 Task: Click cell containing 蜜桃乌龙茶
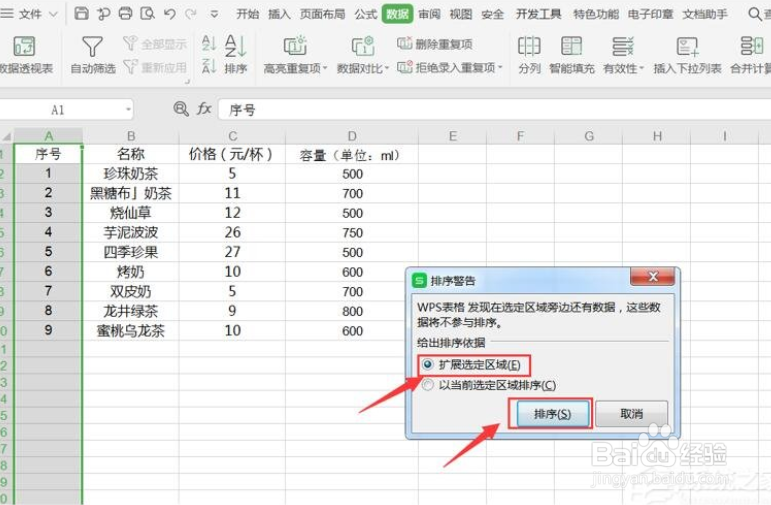click(131, 331)
